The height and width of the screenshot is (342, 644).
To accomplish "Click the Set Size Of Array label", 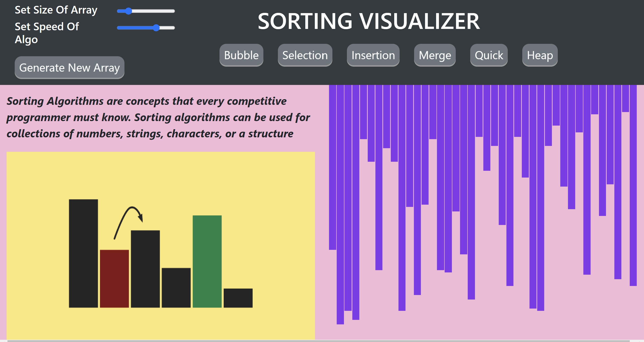I will point(56,10).
